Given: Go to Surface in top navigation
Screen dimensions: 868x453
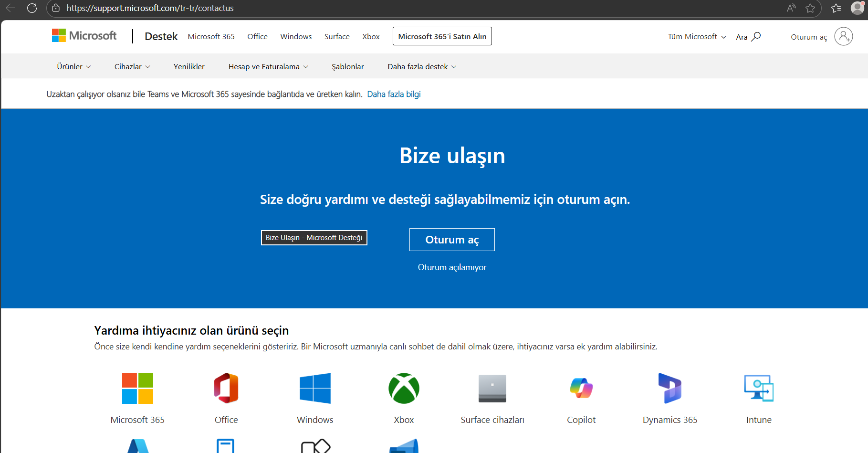Looking at the screenshot, I should tap(337, 37).
